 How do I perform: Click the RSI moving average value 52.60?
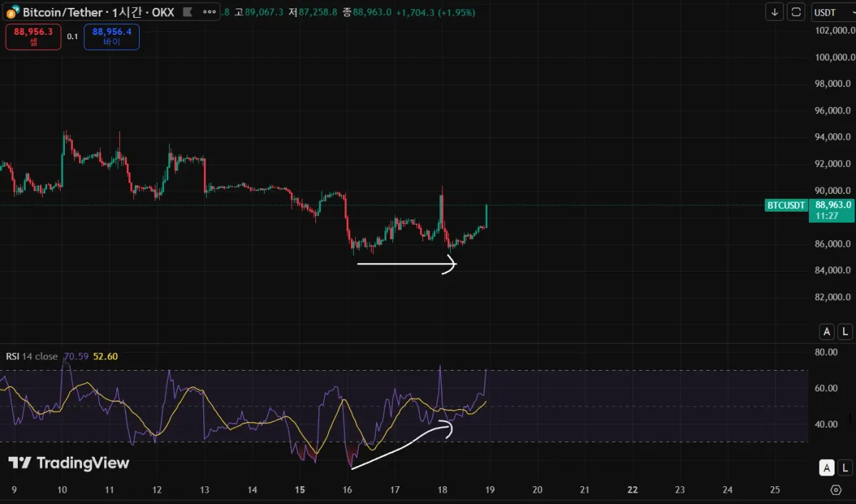click(106, 356)
